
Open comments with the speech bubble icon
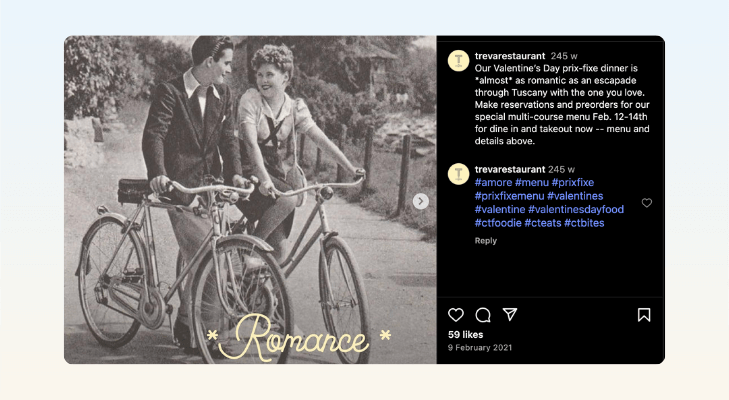[x=483, y=315]
